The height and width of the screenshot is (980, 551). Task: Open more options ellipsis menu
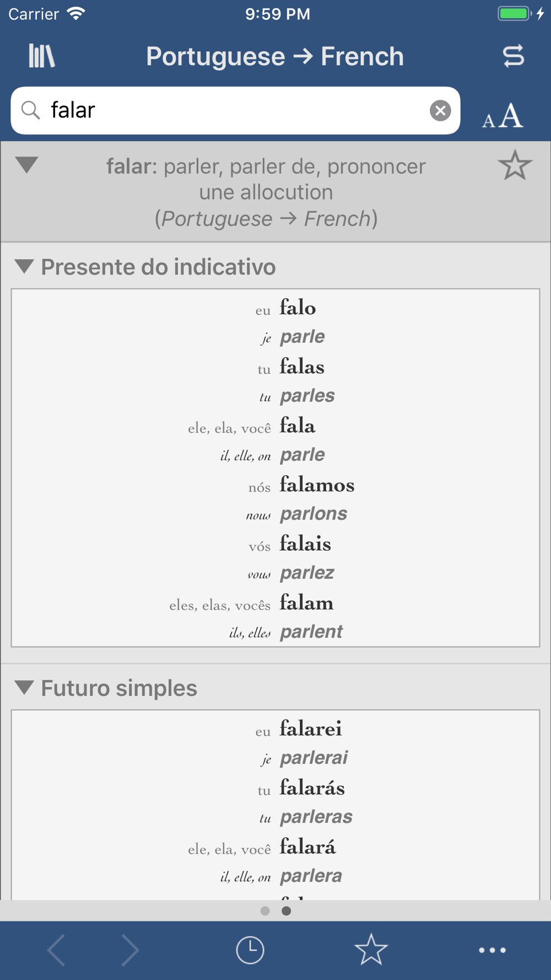point(492,950)
